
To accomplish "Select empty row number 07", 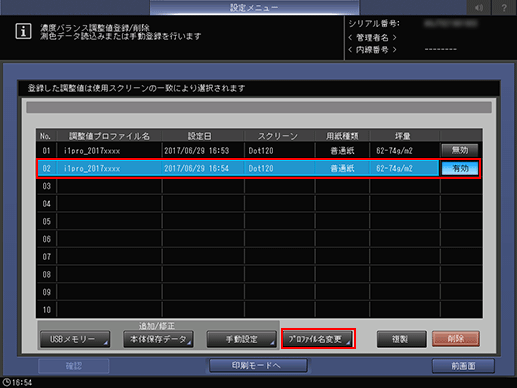I will [x=46, y=257].
